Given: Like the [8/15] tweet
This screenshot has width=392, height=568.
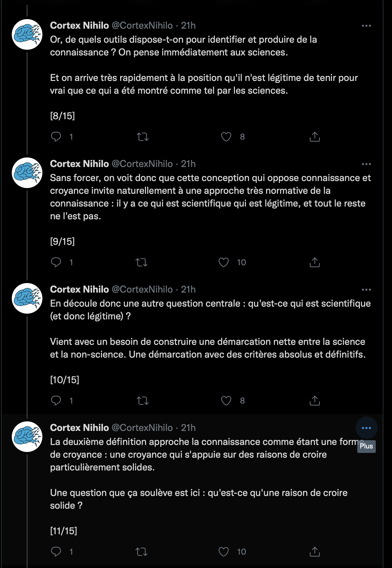Looking at the screenshot, I should (226, 137).
